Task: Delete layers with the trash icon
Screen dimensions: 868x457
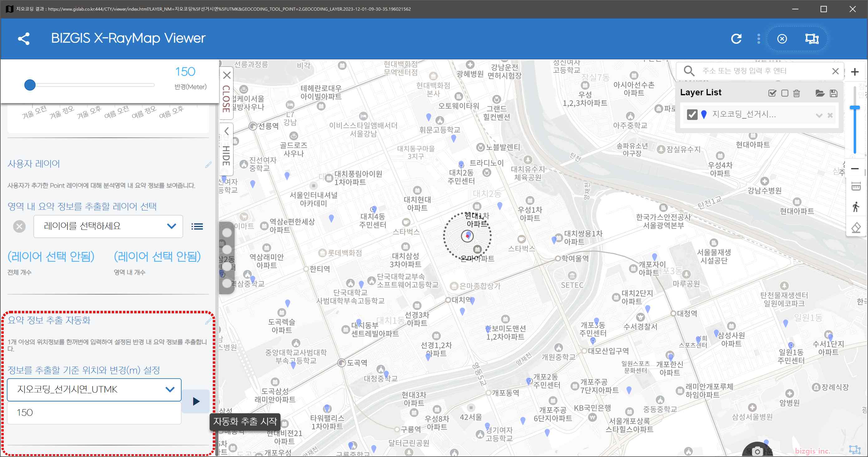Action: click(x=797, y=93)
